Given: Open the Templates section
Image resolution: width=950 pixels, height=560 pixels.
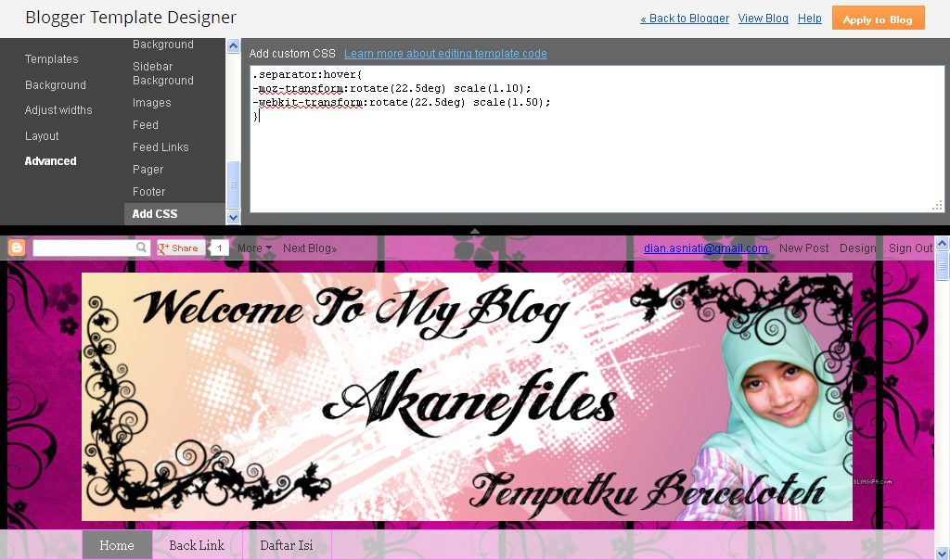Looking at the screenshot, I should pos(52,58).
